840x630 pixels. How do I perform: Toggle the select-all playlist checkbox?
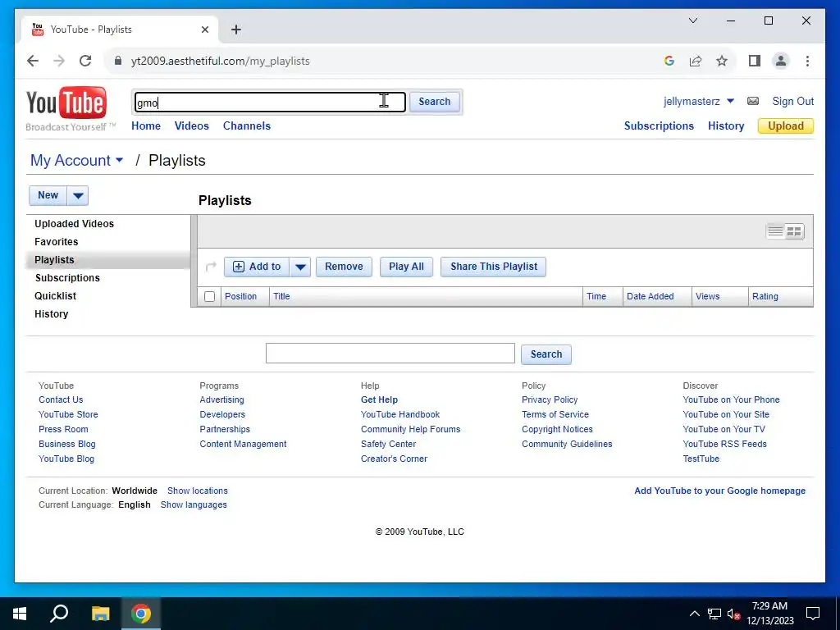click(x=209, y=296)
